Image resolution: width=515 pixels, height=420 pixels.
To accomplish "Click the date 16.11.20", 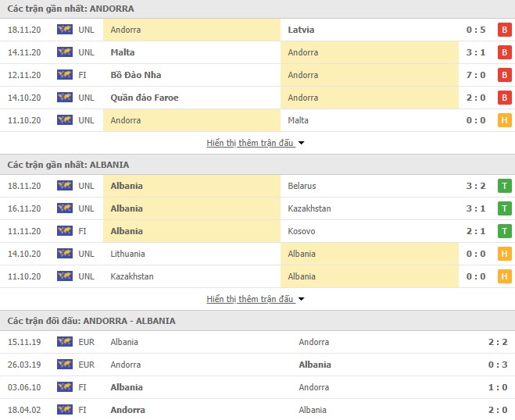I will 24,208.
